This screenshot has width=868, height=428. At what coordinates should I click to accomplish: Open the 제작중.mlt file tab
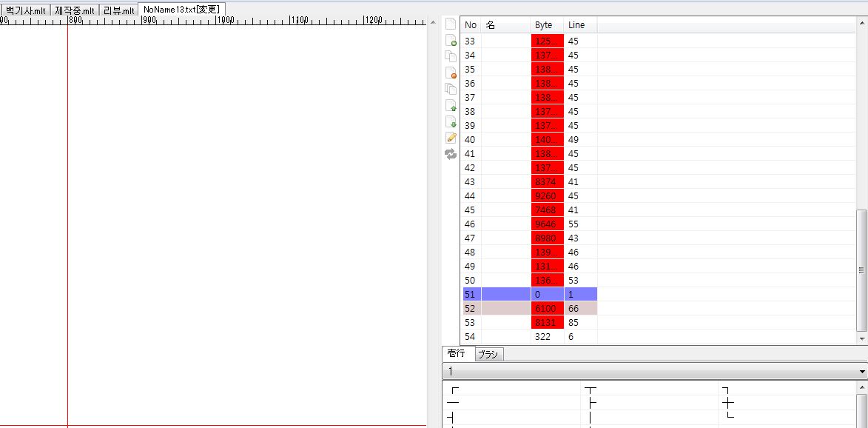pyautogui.click(x=75, y=10)
